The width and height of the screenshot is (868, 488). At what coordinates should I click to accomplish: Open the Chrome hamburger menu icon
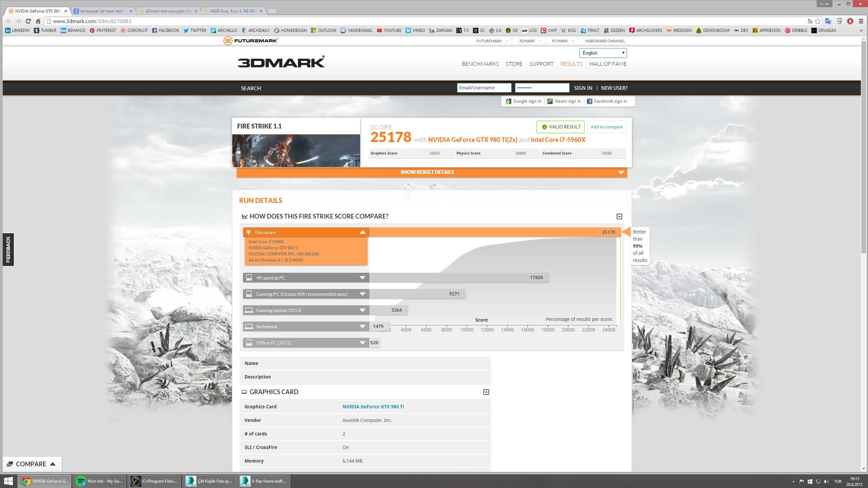pyautogui.click(x=861, y=21)
